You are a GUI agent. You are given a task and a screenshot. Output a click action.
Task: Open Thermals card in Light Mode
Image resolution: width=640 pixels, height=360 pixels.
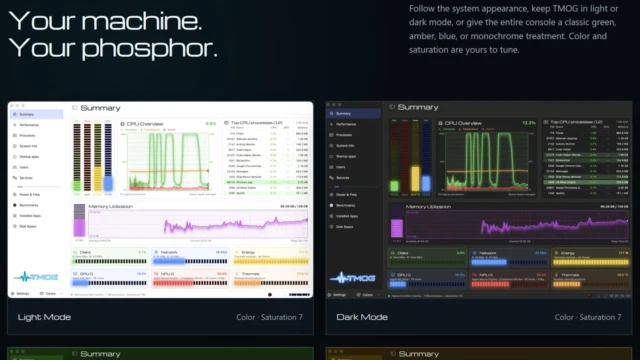(271, 278)
